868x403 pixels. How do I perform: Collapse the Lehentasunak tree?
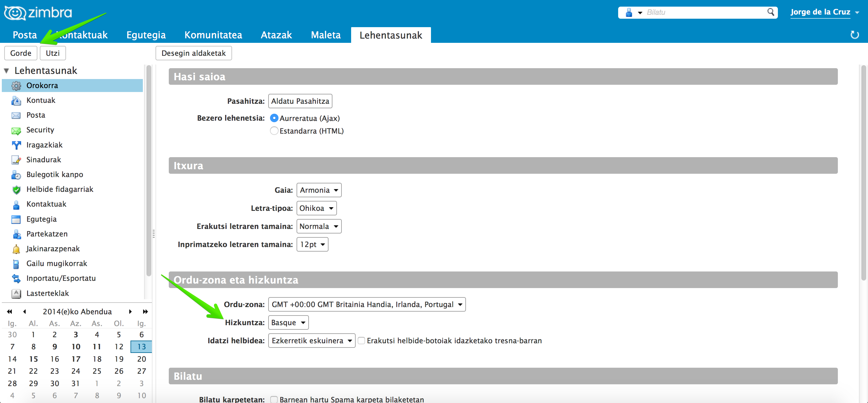pos(6,71)
